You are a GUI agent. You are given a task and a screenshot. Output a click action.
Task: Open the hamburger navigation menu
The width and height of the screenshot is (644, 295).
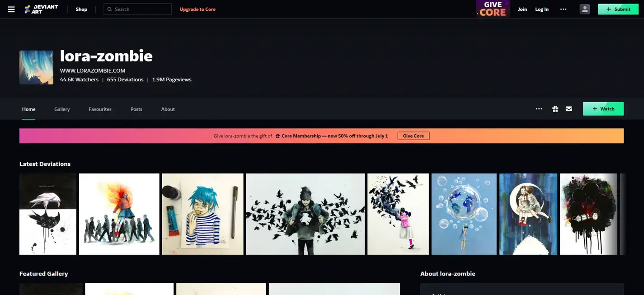pyautogui.click(x=11, y=9)
